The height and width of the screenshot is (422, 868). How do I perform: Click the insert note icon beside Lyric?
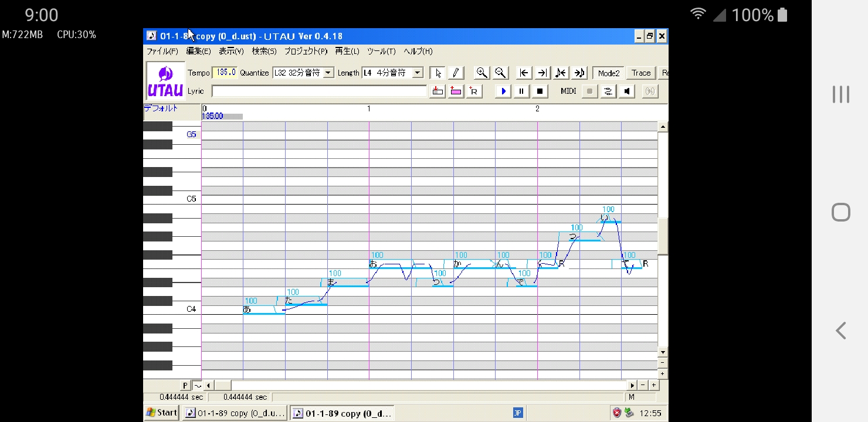[x=437, y=91]
